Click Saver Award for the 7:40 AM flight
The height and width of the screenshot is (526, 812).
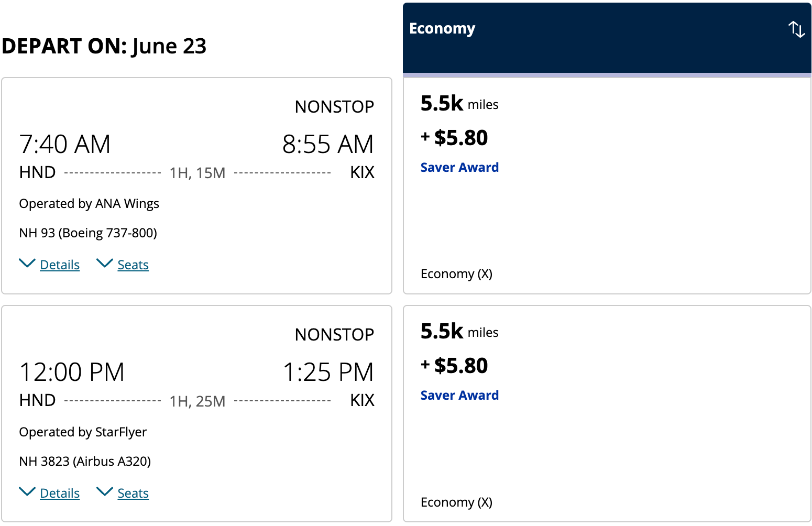coord(459,168)
